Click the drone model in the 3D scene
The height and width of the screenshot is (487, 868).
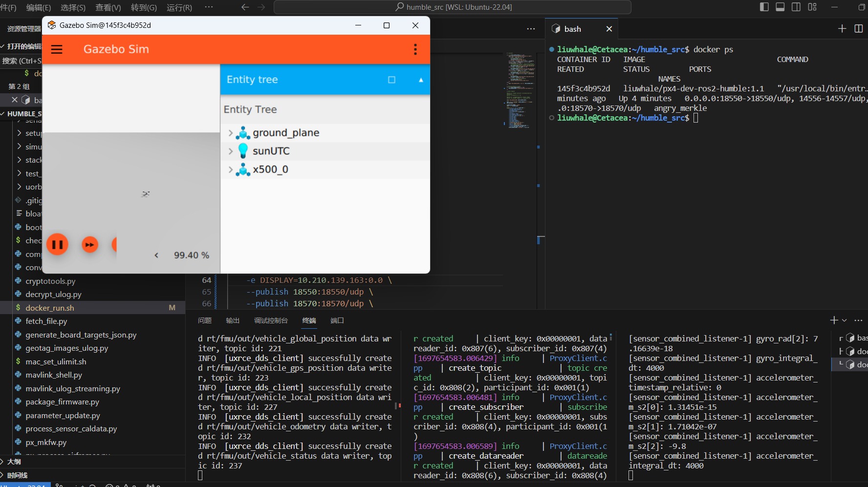[x=146, y=194]
